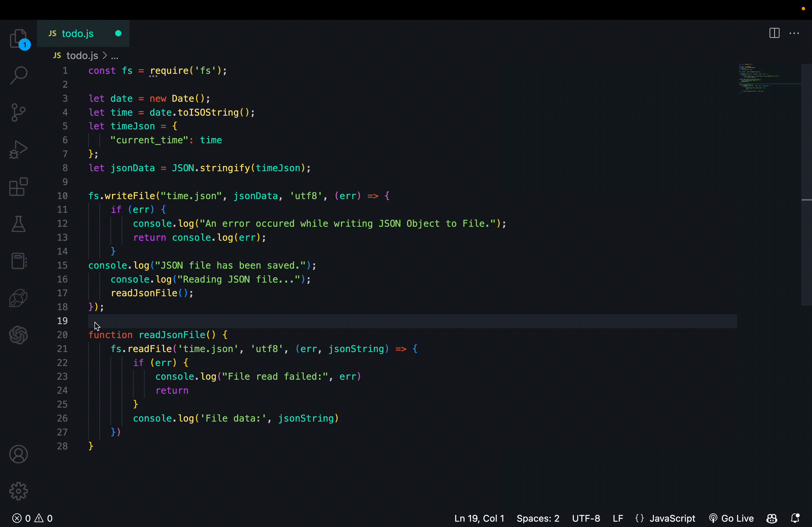Open the Extensions marketplace view
Image resolution: width=812 pixels, height=527 pixels.
[19, 186]
